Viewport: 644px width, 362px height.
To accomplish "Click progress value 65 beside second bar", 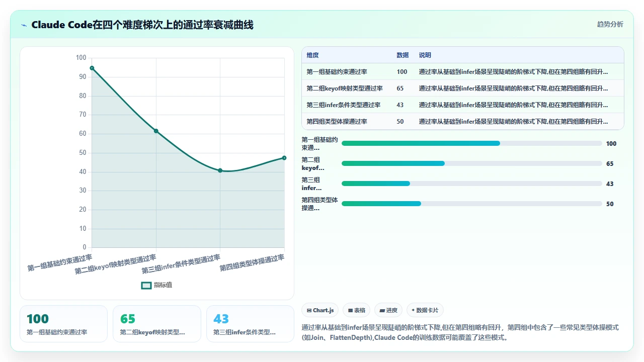I will pyautogui.click(x=610, y=164).
